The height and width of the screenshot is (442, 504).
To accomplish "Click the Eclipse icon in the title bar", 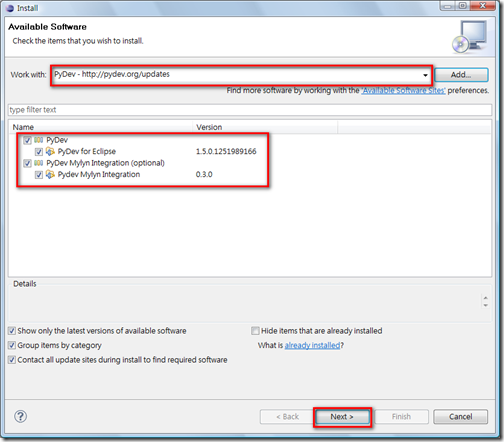I will click(x=10, y=8).
